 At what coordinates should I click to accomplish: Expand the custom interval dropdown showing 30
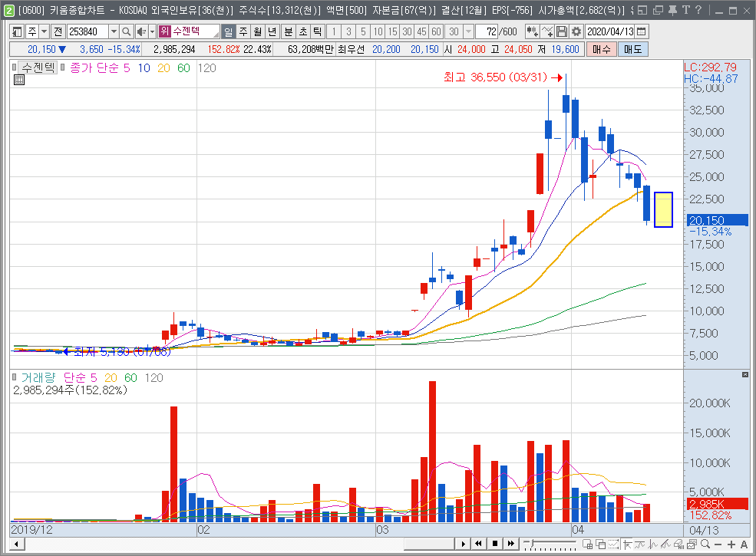(468, 31)
